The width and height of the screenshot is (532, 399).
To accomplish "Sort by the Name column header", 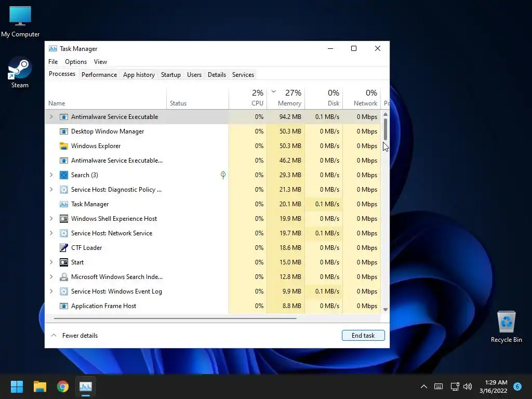I will (105, 98).
